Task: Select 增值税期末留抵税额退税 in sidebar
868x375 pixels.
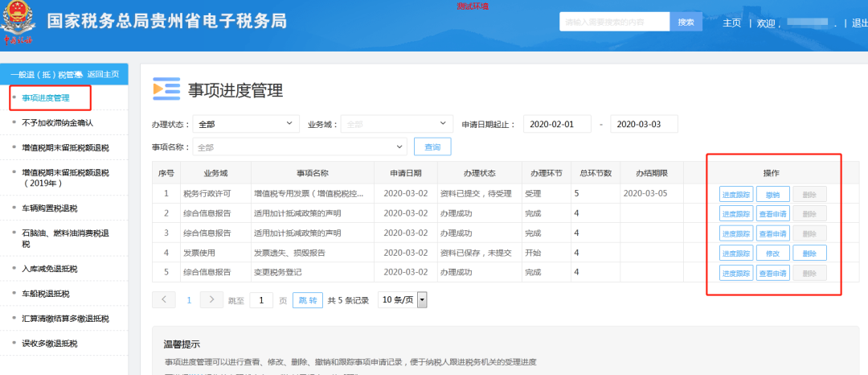Action: click(x=65, y=148)
